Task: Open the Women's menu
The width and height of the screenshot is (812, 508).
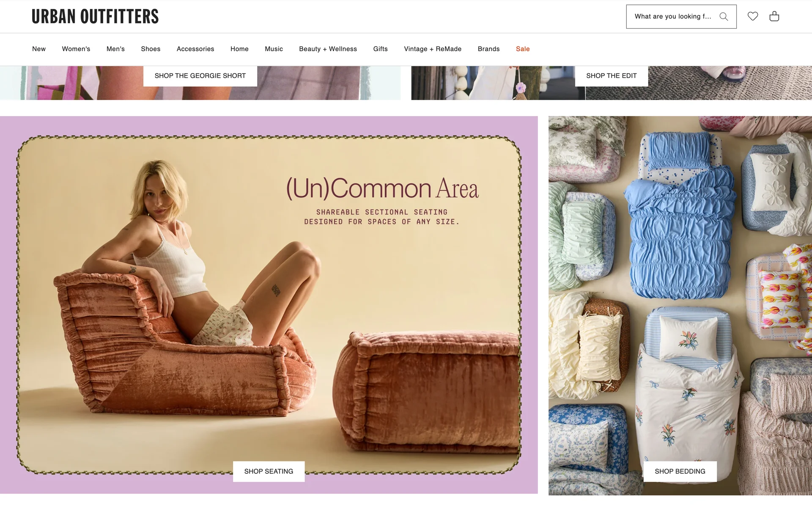Action: [76, 49]
